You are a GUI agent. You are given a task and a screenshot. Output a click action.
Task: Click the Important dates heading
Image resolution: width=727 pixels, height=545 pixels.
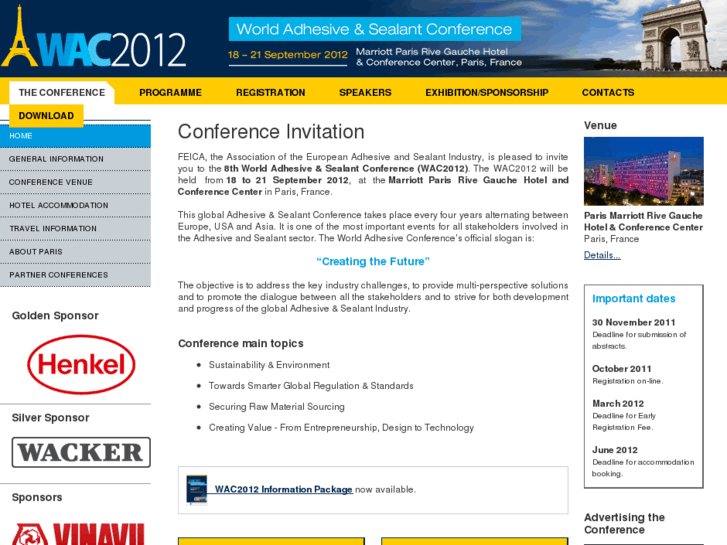coord(633,299)
